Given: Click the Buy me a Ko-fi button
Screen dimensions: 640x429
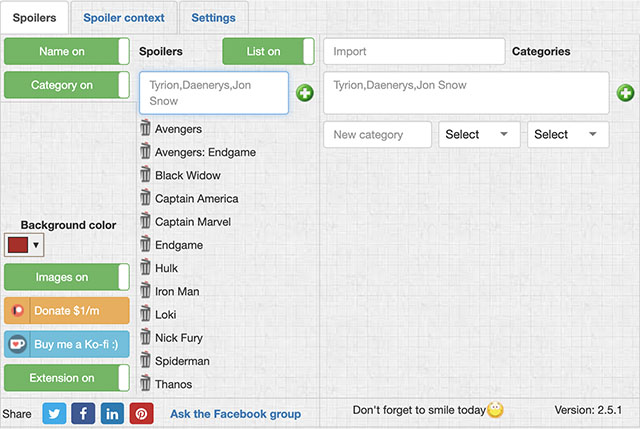Looking at the screenshot, I should click(x=67, y=344).
